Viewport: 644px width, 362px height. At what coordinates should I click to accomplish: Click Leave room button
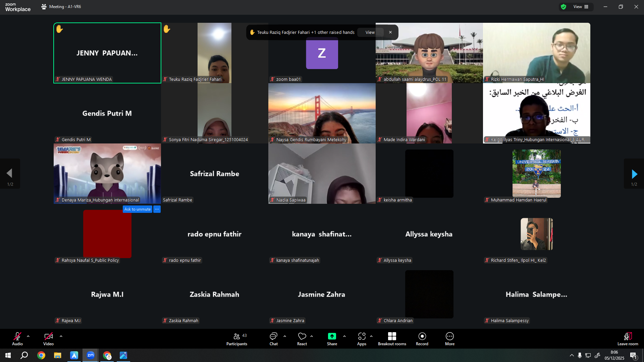point(628,339)
